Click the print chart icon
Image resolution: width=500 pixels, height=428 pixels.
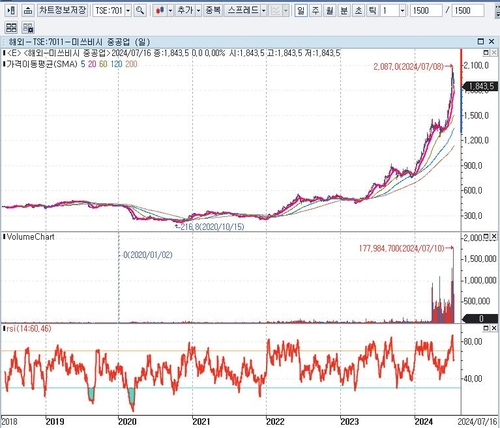point(28,11)
